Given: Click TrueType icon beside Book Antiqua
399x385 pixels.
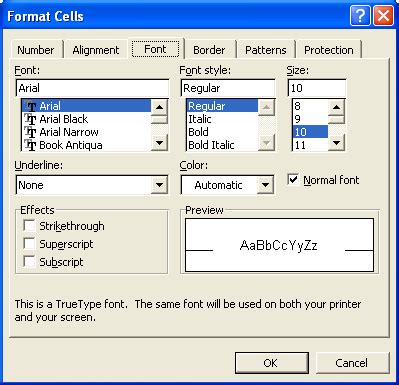Looking at the screenshot, I should pos(30,145).
